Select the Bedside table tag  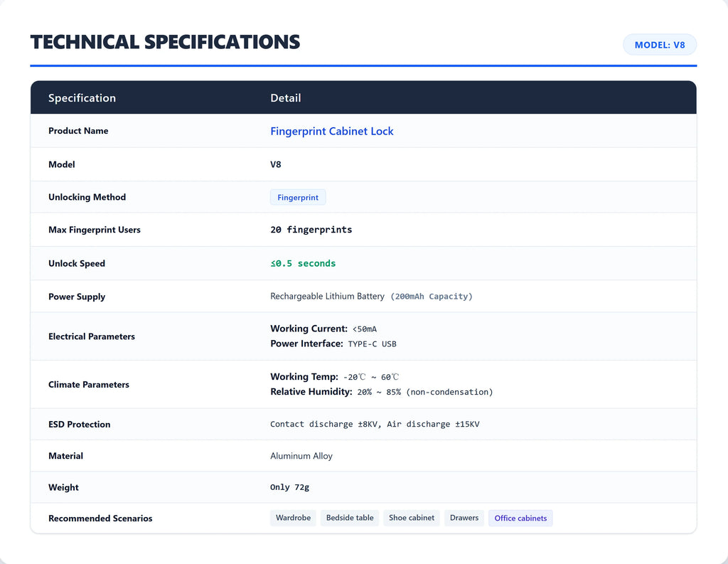[350, 518]
